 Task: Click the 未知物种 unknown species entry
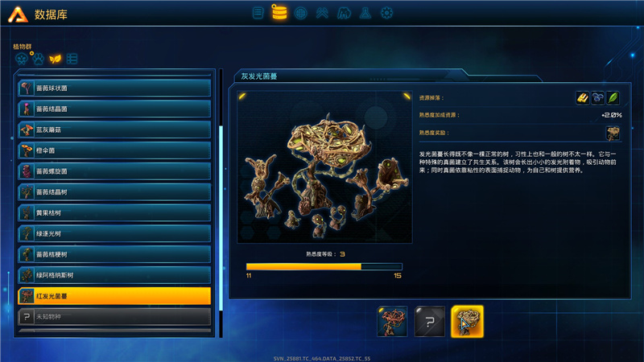pyautogui.click(x=114, y=317)
